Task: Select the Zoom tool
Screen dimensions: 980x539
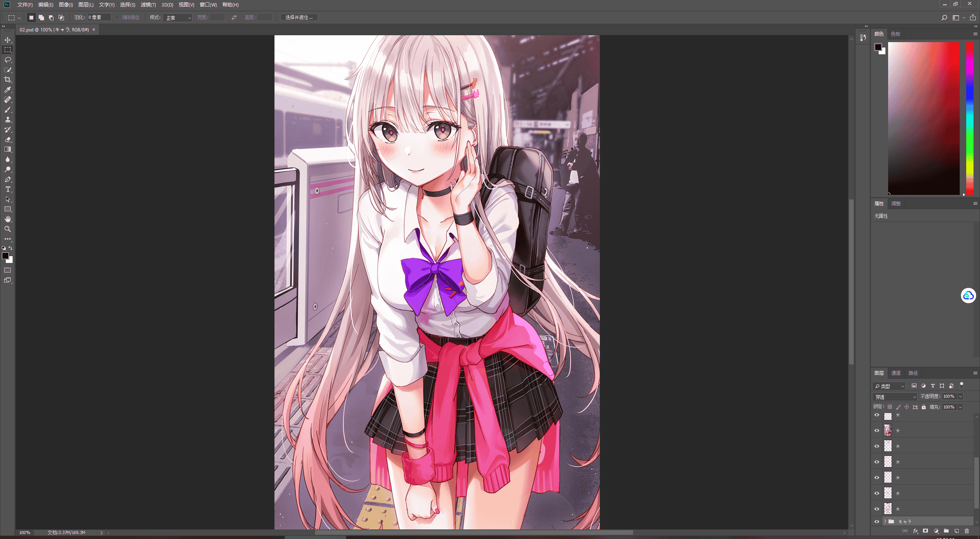Action: click(8, 229)
